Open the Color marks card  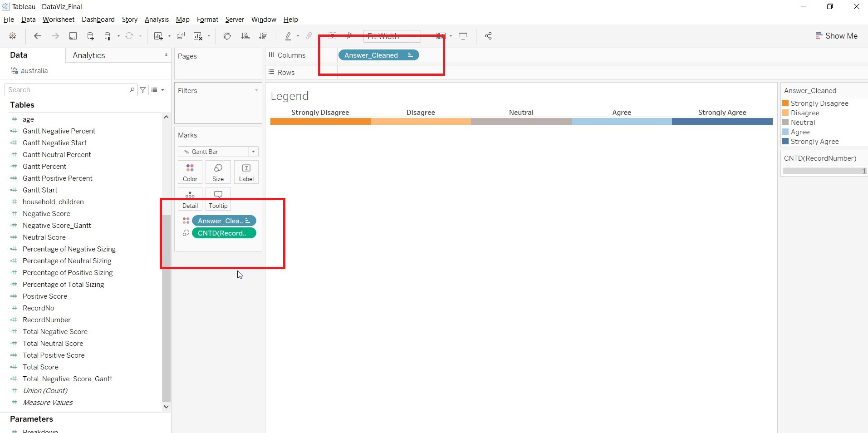point(190,172)
